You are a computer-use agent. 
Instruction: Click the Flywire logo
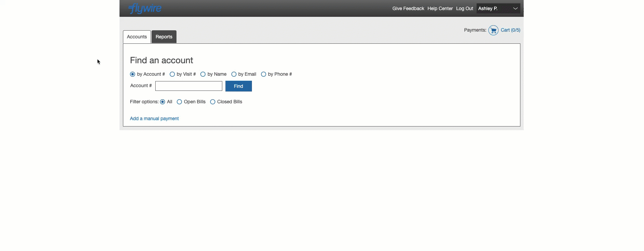point(145,8)
